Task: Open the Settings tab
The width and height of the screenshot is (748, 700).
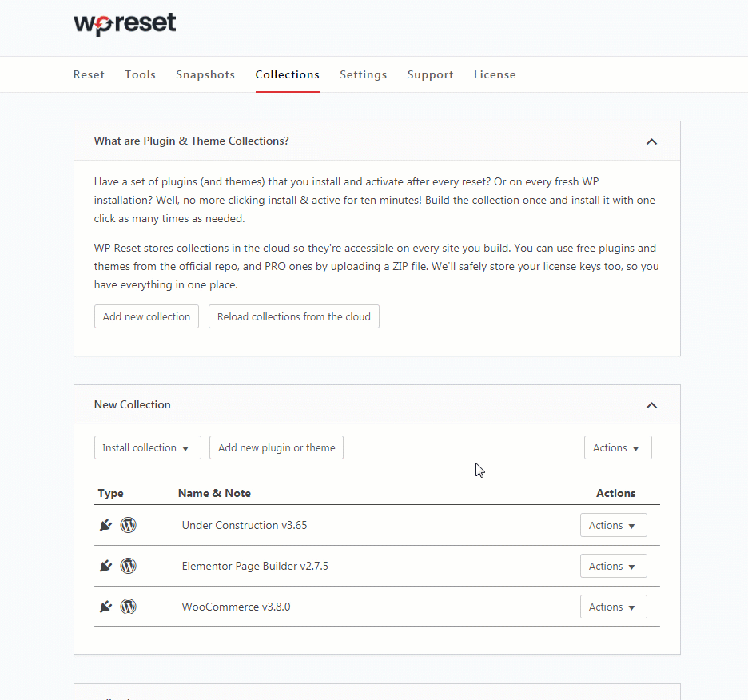Action: 364,74
